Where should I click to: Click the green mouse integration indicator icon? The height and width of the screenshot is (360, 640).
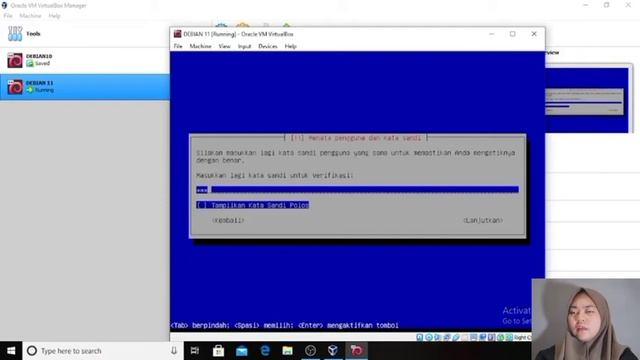[x=500, y=337]
